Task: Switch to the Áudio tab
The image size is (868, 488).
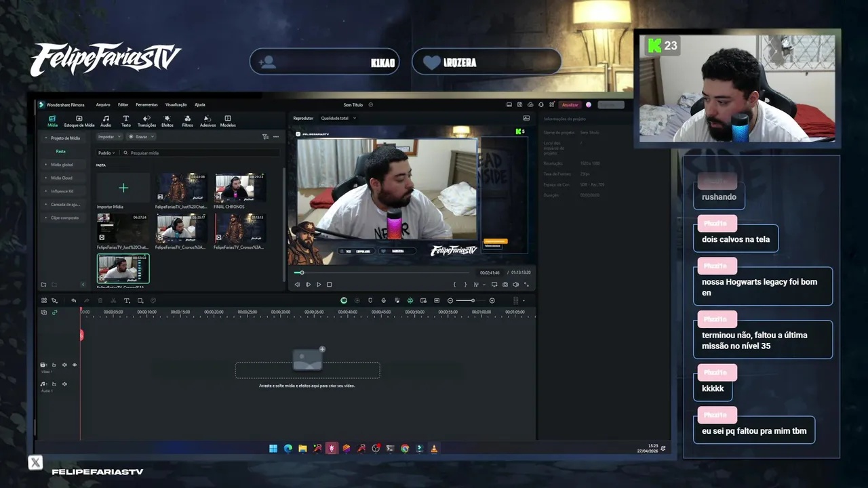Action: coord(106,121)
